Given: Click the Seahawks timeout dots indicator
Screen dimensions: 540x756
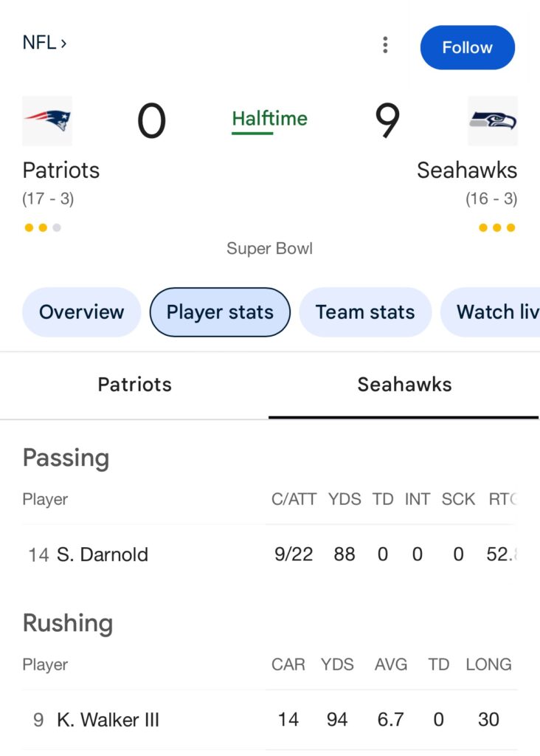Looking at the screenshot, I should click(497, 227).
